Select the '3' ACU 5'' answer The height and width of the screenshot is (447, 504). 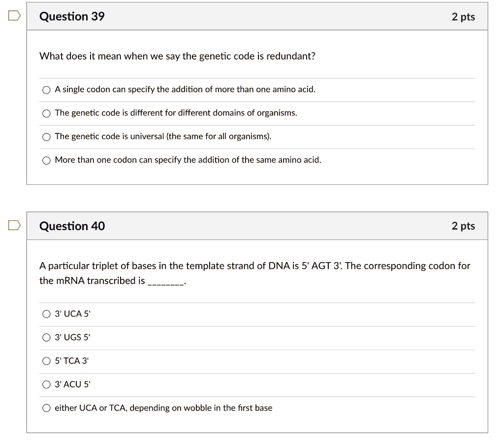[46, 384]
